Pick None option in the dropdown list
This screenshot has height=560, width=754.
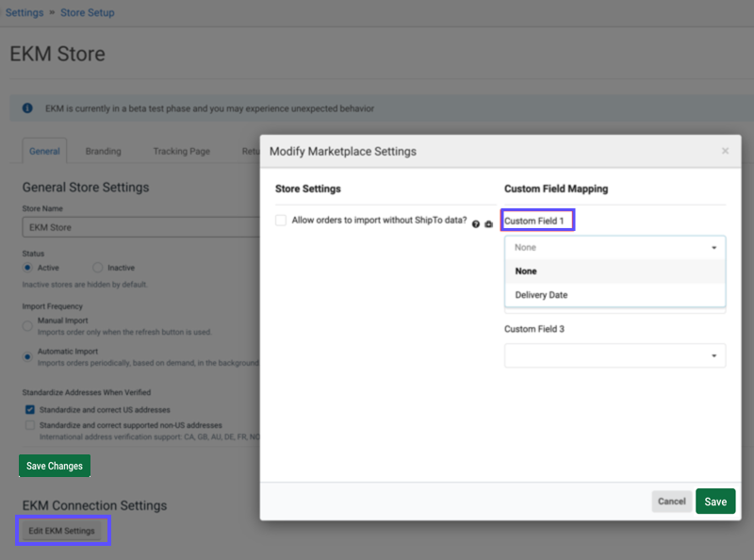pyautogui.click(x=526, y=271)
